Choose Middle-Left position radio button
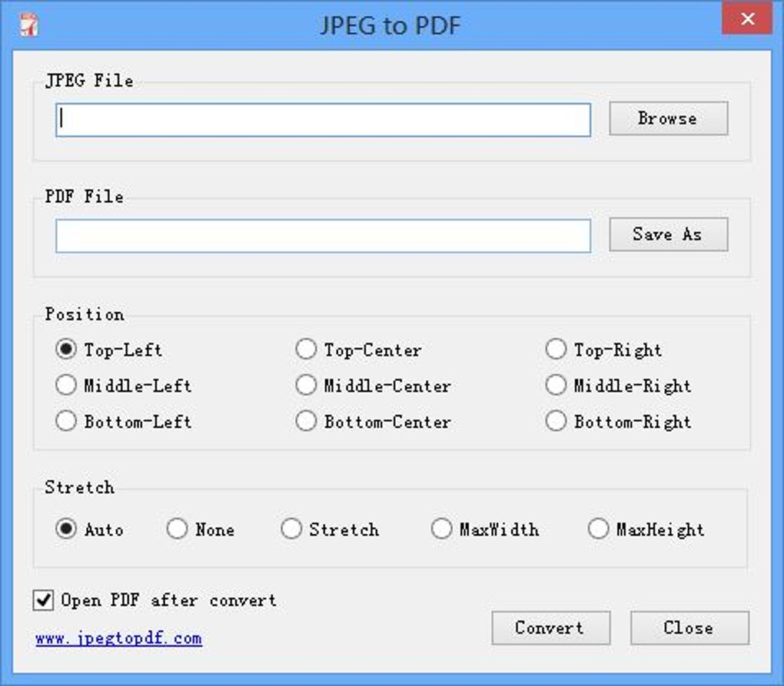Image resolution: width=784 pixels, height=686 pixels. [67, 386]
